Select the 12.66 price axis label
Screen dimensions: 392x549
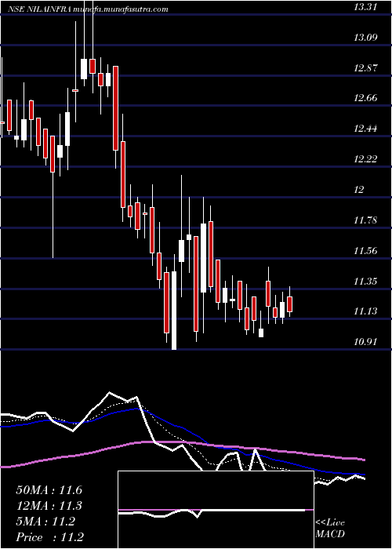click(365, 98)
